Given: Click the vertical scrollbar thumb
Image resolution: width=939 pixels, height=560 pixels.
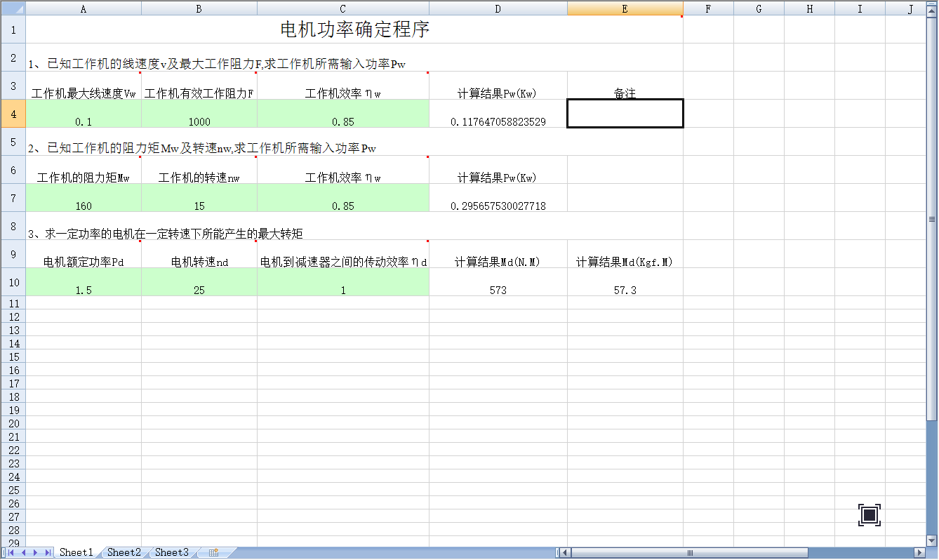Looking at the screenshot, I should [932, 218].
